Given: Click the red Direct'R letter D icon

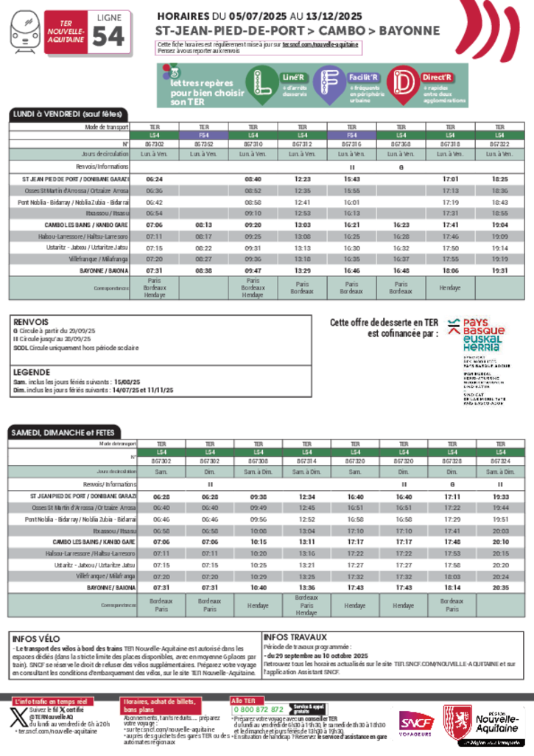Looking at the screenshot, I should pos(403,85).
